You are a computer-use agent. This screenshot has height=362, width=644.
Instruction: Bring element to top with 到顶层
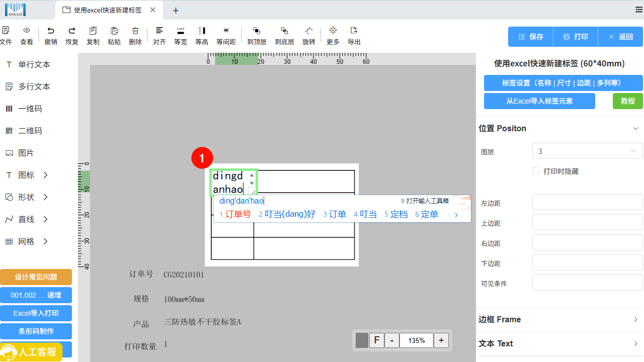[257, 31]
